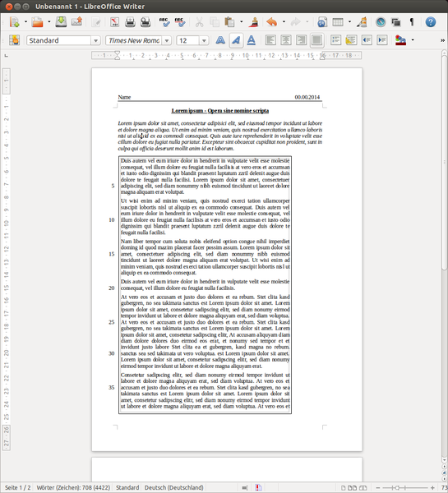
Task: Click the Open file folder icon
Action: [38, 22]
